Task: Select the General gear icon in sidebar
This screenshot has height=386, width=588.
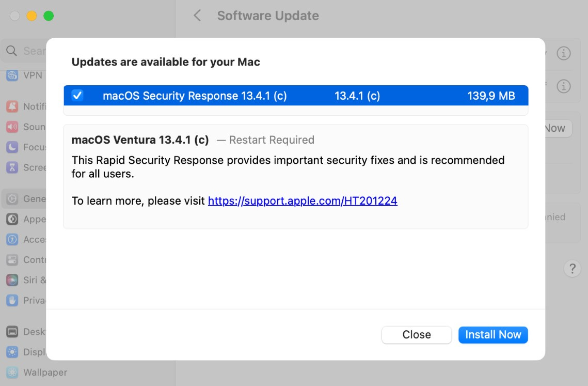Action: point(12,198)
